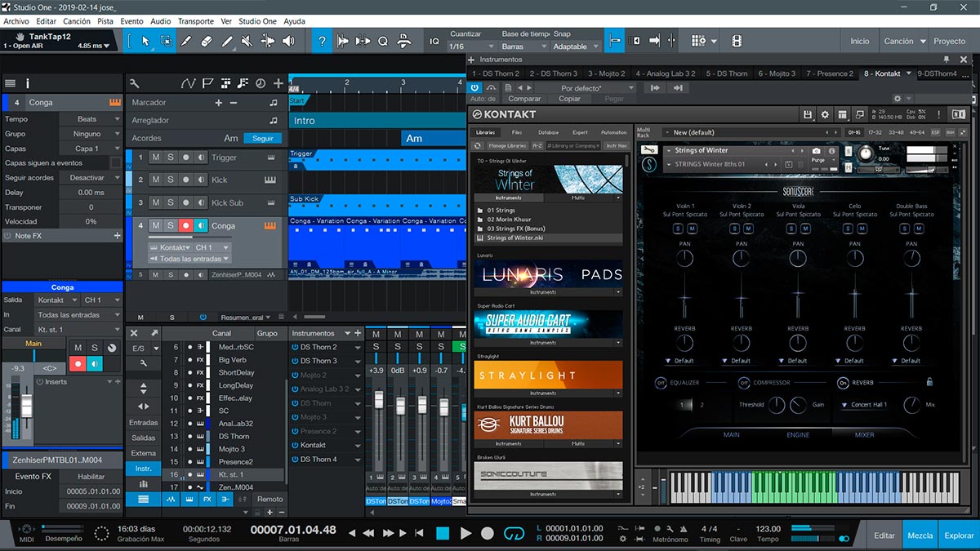The image size is (980, 551).
Task: Open the Snap Adaptable dropdown
Action: click(577, 47)
